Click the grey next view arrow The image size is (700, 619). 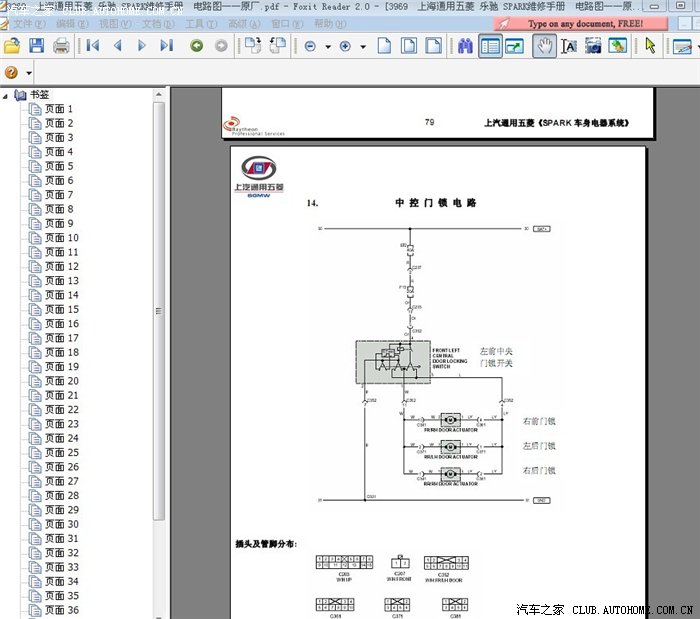coord(221,46)
